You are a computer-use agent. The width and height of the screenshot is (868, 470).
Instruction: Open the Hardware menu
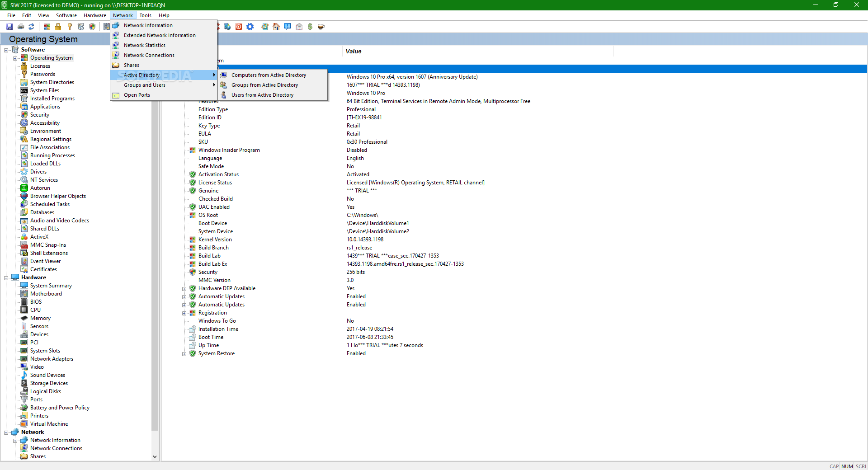[x=95, y=15]
